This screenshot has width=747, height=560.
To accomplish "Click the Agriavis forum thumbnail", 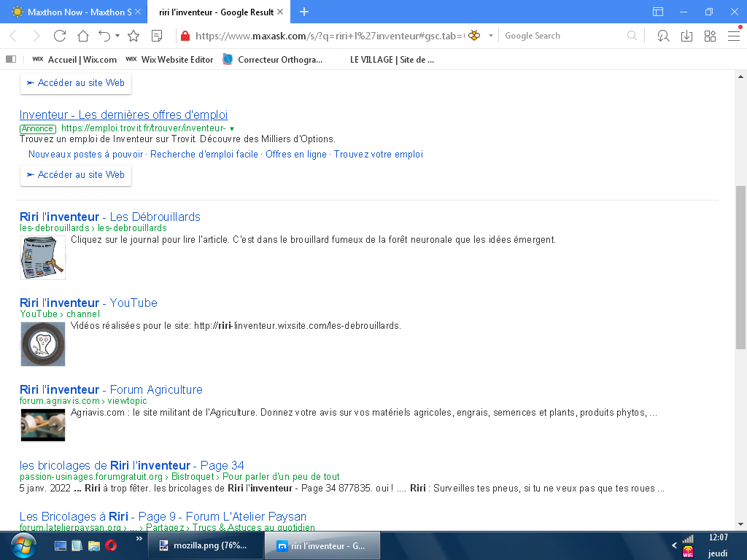I will tap(43, 425).
